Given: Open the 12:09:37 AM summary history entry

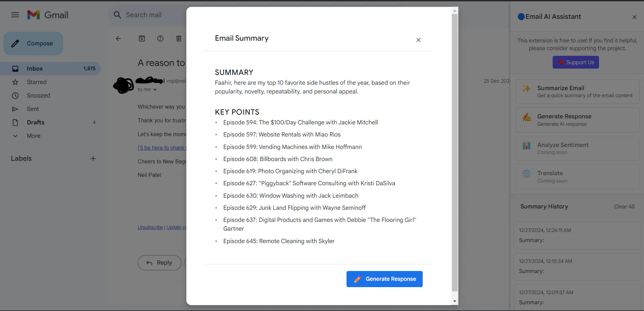Looking at the screenshot, I should [x=577, y=297].
